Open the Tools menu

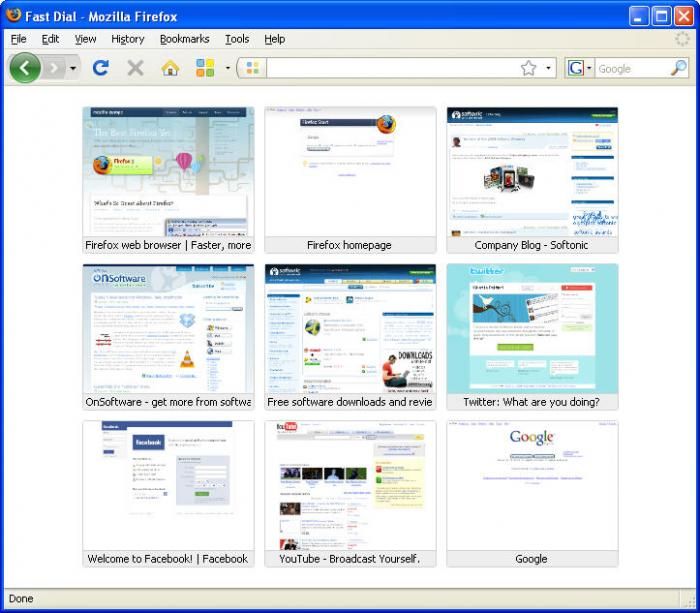tap(237, 39)
